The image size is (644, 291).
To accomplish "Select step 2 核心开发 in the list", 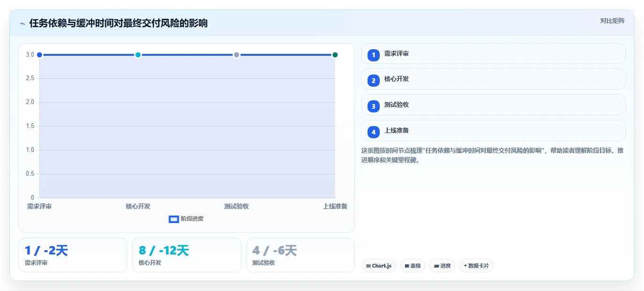I will click(493, 79).
